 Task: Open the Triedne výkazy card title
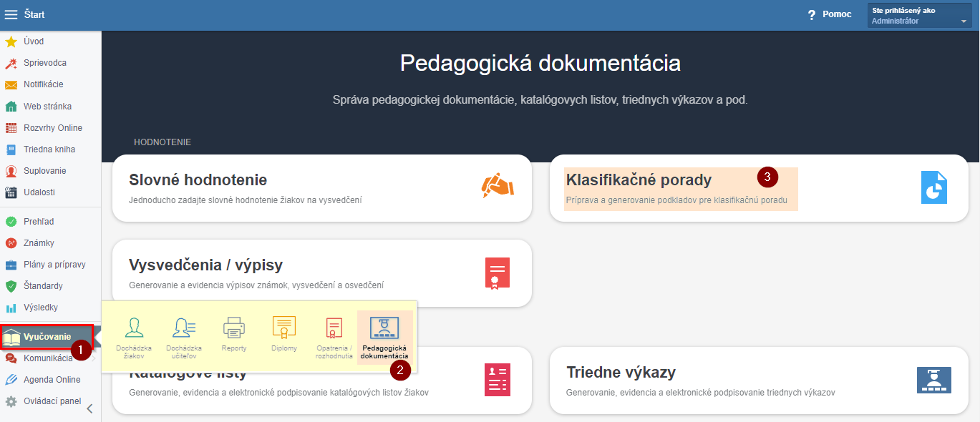[621, 373]
